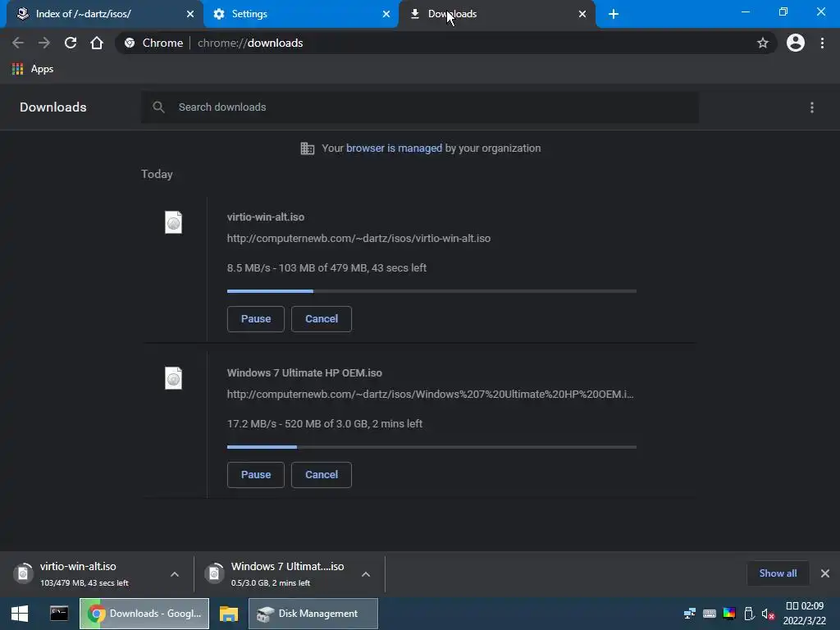Screen dimensions: 840x630
Task: Close the Downloads tab
Action: (582, 15)
